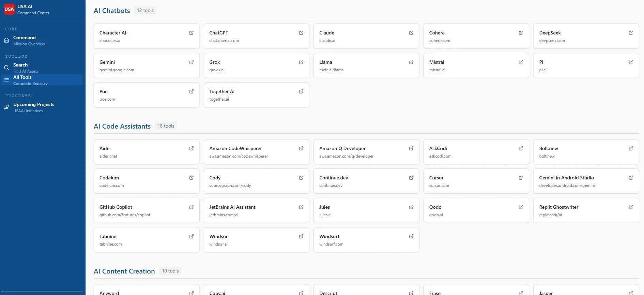This screenshot has height=295, width=644.
Task: Open external link icon on Gemini in Android Studio card
Action: point(631,178)
